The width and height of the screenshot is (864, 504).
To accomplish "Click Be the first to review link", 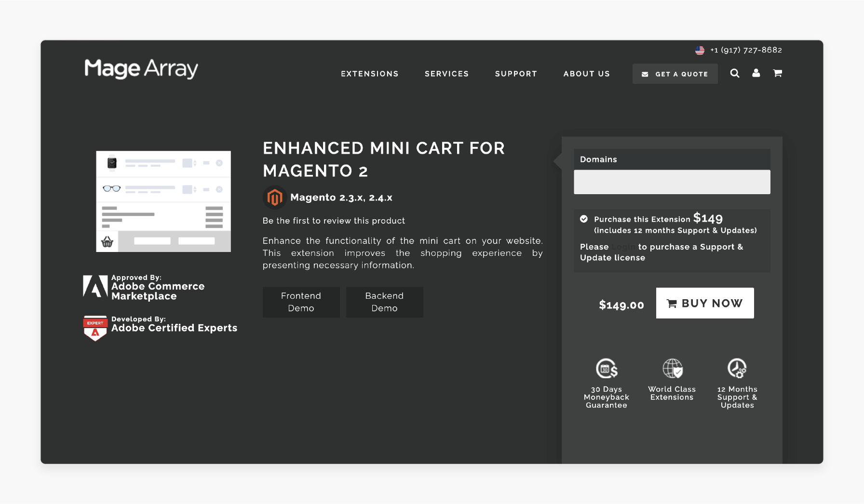I will coord(334,221).
